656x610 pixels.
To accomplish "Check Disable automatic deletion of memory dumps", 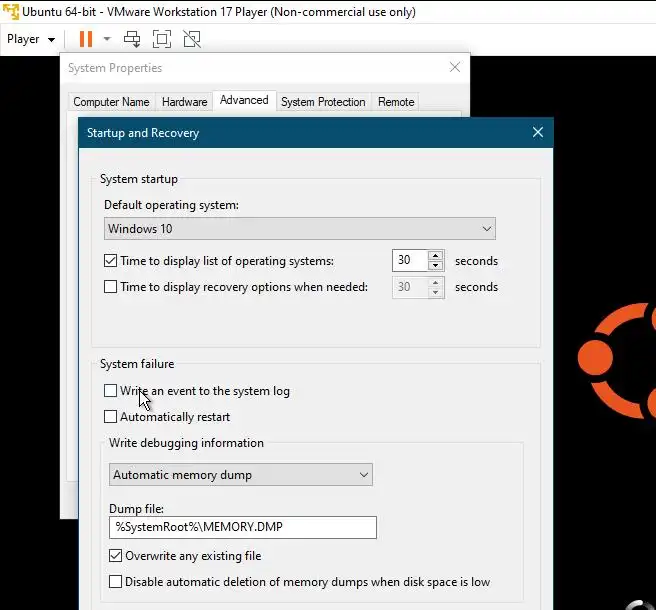I will click(x=115, y=582).
